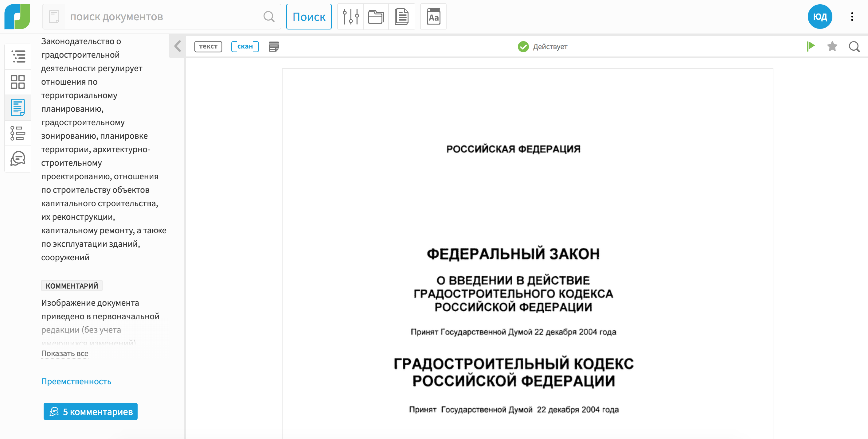868x439 pixels.
Task: Switch to the «текст» view
Action: 208,46
